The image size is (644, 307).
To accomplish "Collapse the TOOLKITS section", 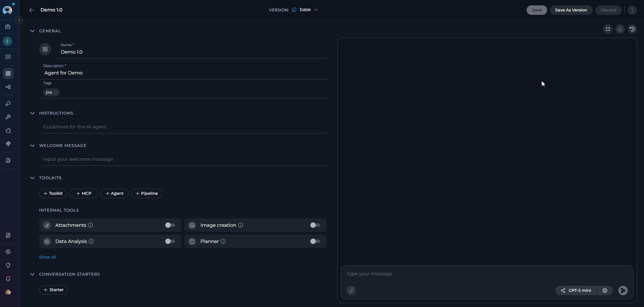I will tap(32, 178).
